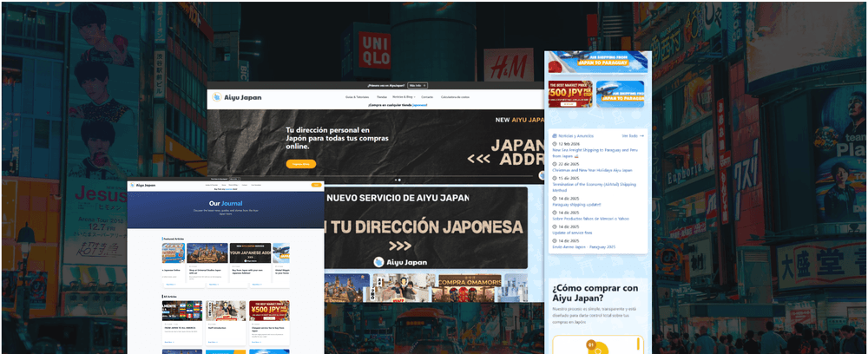Open Staff Introduction article card

(226, 323)
